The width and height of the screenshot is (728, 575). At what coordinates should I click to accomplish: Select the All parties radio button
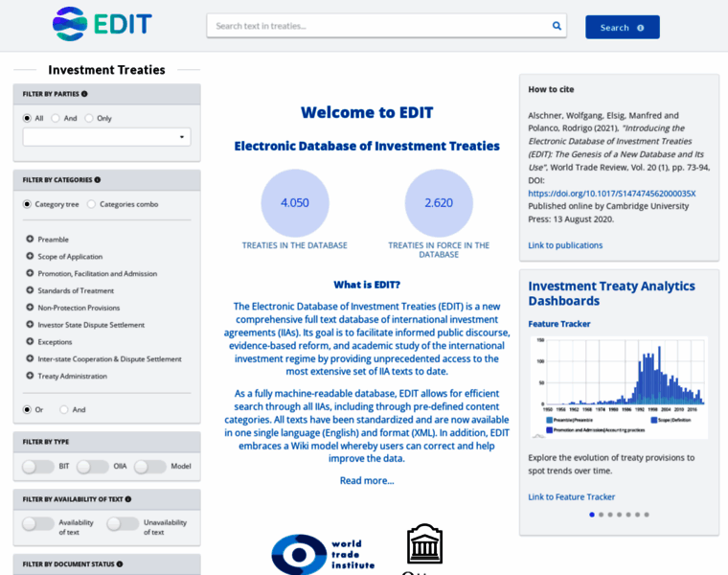(27, 118)
